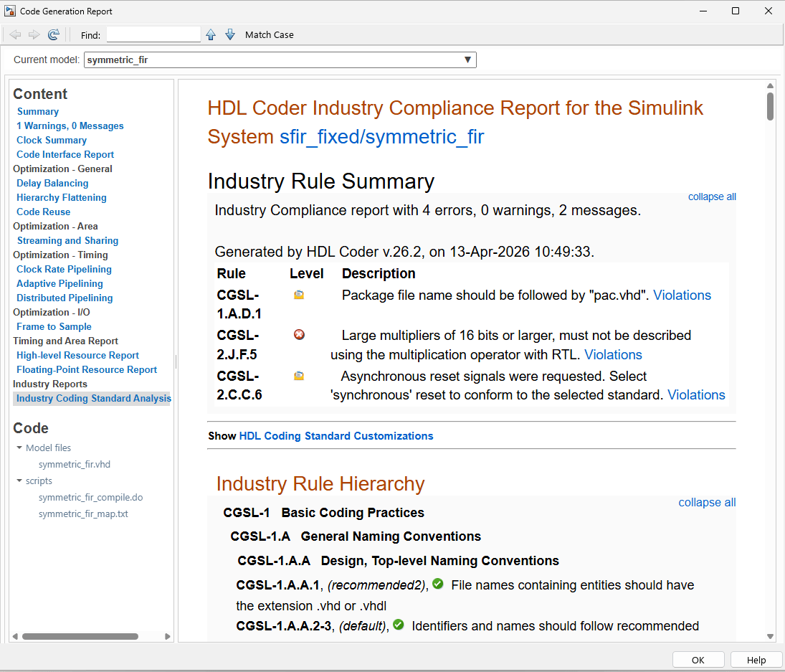
Task: Click the Timing and Area Report label
Action: 65,341
